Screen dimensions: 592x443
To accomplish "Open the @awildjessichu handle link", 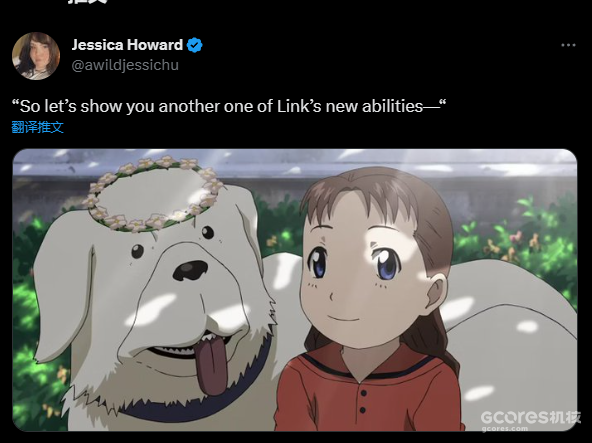I will point(125,65).
